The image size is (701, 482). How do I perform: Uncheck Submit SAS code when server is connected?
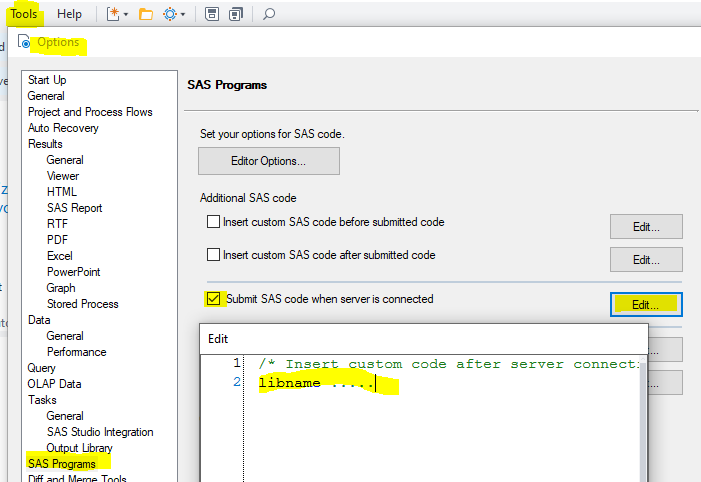pyautogui.click(x=213, y=299)
